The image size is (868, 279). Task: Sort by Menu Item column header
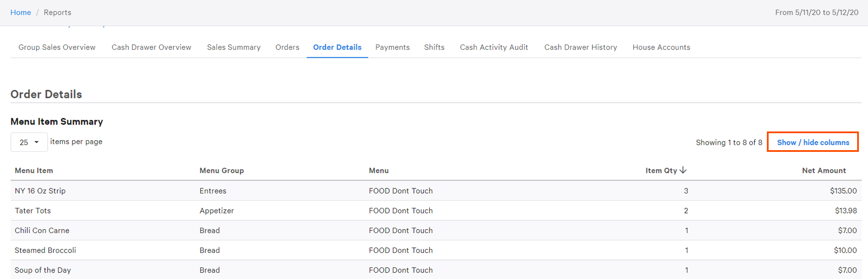[x=34, y=171]
